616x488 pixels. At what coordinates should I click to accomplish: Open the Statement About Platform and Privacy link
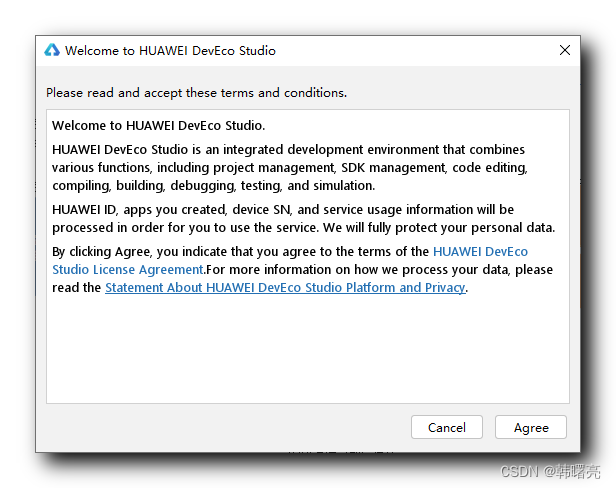click(x=285, y=288)
